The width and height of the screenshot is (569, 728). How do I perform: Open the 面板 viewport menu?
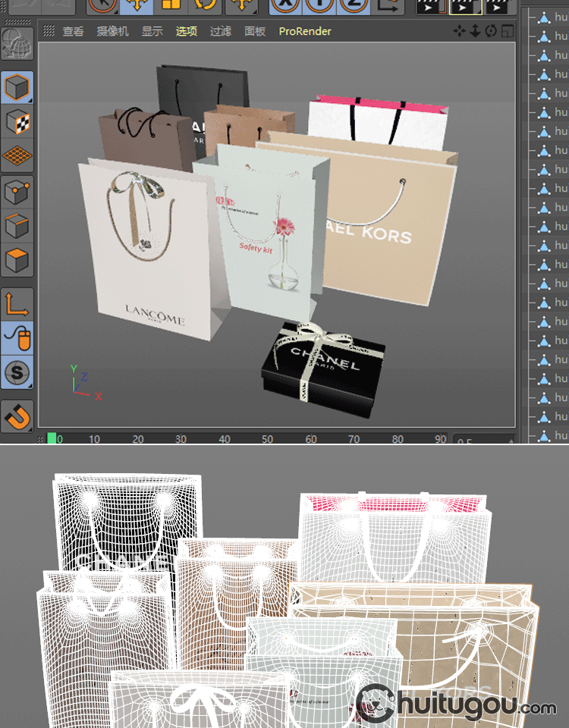255,31
